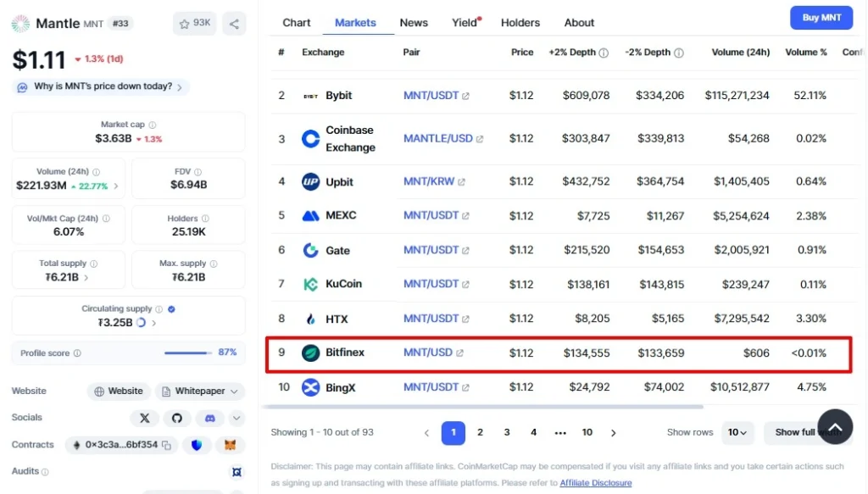This screenshot has height=494, width=868.
Task: Switch to the Chart tab
Action: click(x=296, y=23)
